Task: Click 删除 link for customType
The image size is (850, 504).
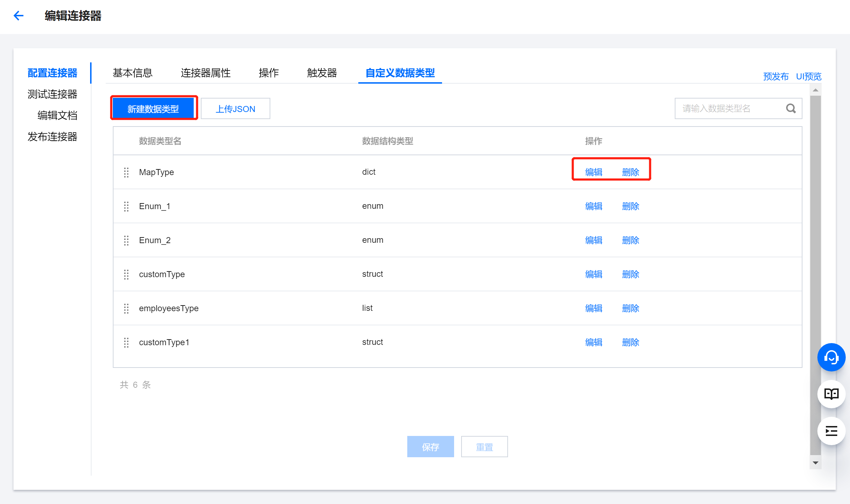Action: coord(630,274)
